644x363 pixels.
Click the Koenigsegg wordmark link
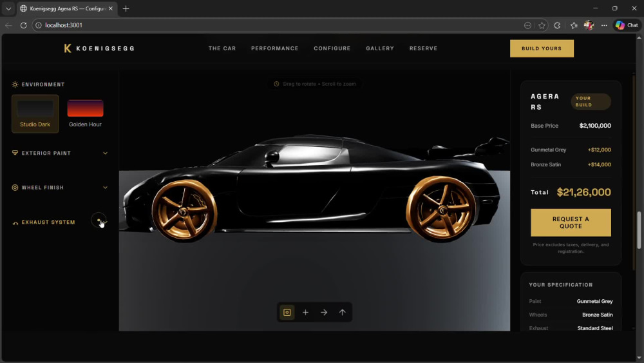tap(106, 48)
